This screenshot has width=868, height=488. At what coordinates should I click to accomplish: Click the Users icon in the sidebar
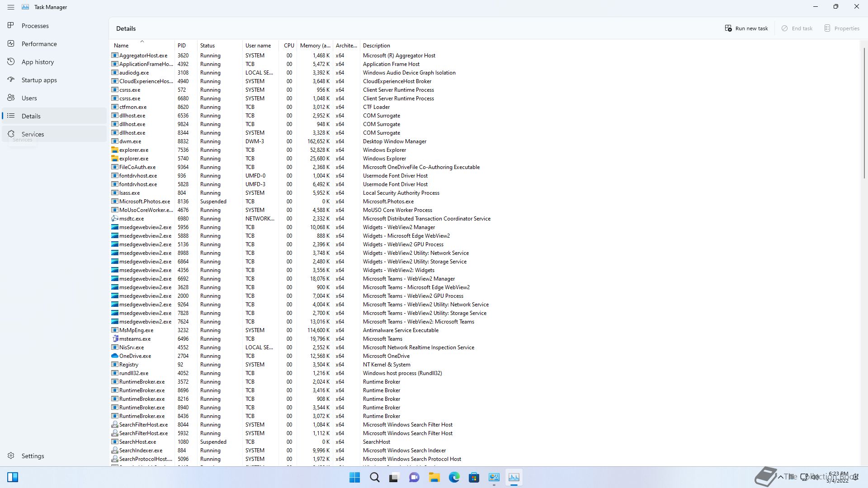click(x=11, y=98)
